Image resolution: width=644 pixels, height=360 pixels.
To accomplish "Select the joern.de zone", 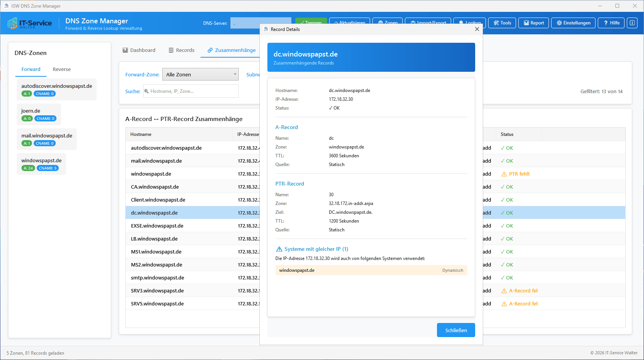I will [x=39, y=114].
